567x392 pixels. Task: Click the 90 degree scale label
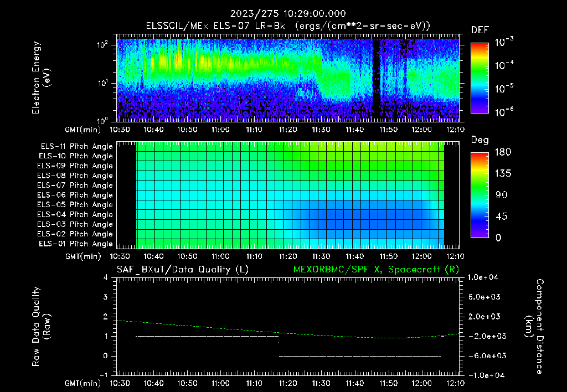pyautogui.click(x=502, y=195)
